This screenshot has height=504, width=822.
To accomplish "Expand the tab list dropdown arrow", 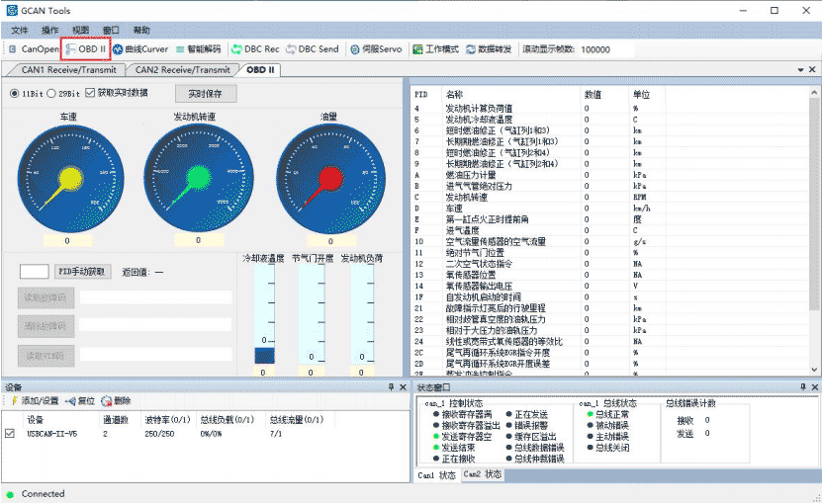I will tap(799, 70).
